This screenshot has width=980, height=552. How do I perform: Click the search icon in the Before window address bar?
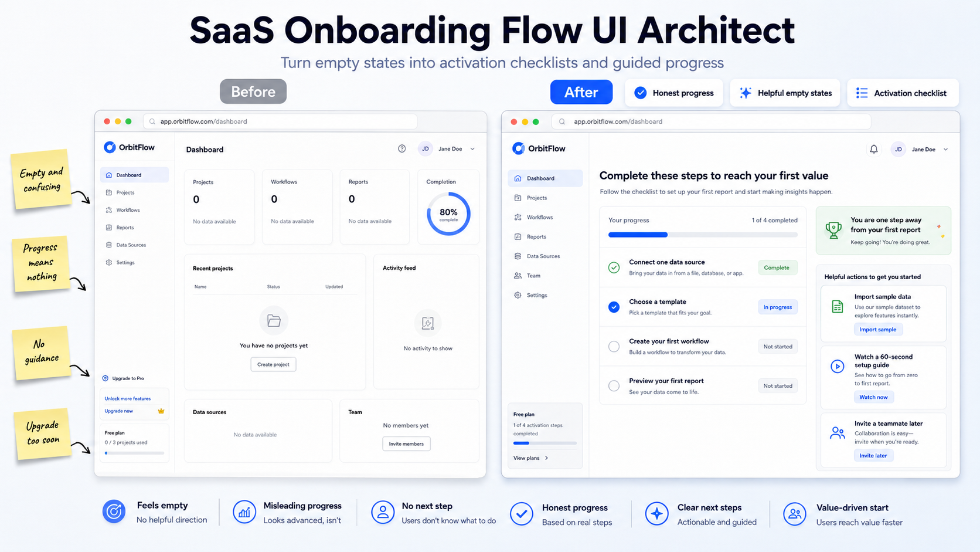tap(152, 121)
